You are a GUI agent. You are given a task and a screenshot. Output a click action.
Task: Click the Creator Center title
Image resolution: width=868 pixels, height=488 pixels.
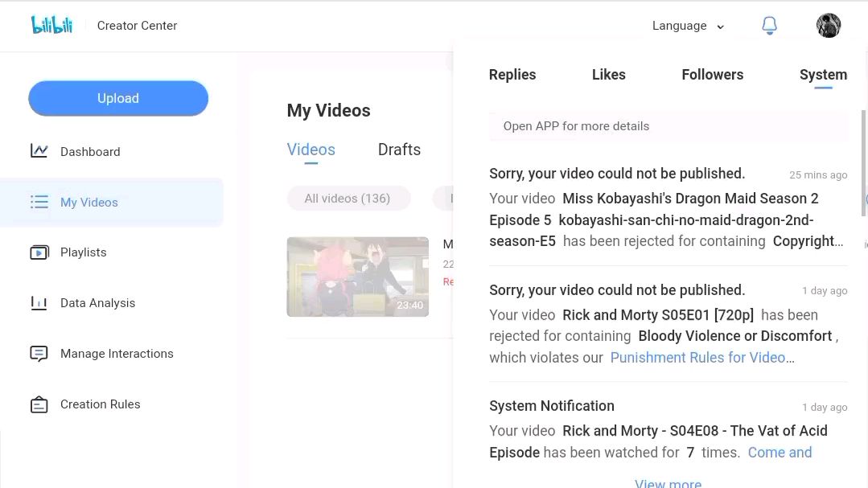(x=138, y=26)
